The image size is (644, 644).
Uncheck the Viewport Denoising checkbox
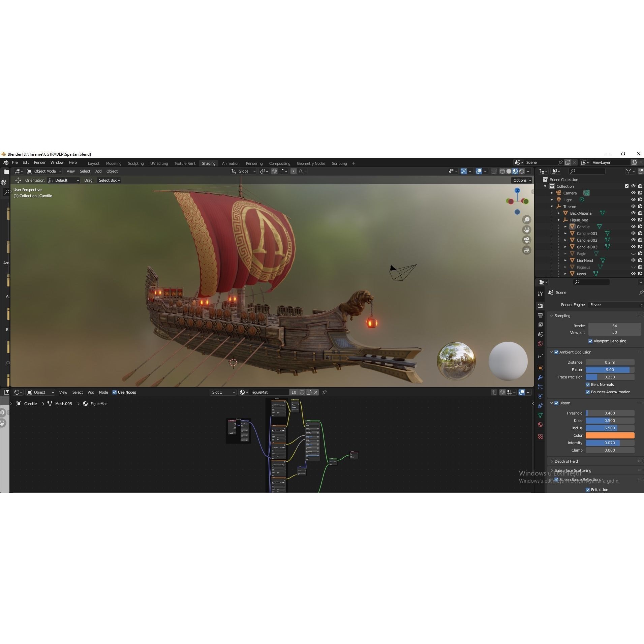(590, 341)
